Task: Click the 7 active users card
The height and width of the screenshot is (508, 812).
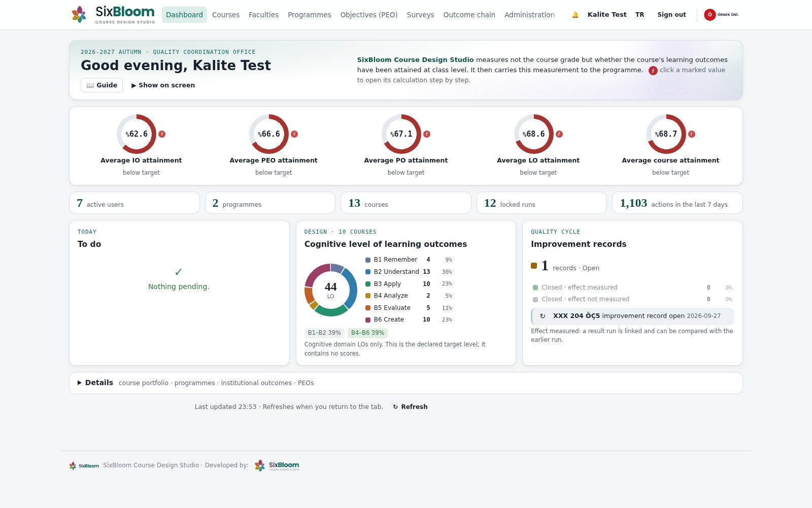Action: tap(134, 203)
